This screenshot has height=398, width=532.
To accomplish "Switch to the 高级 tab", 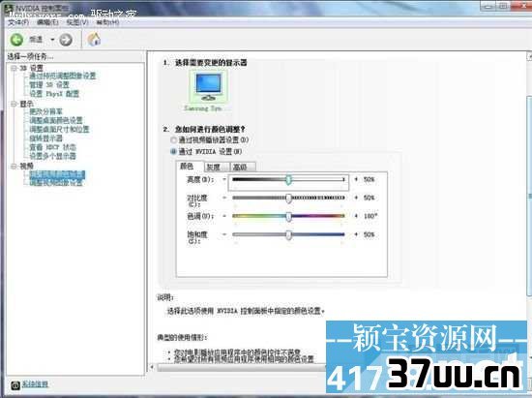I will point(243,167).
